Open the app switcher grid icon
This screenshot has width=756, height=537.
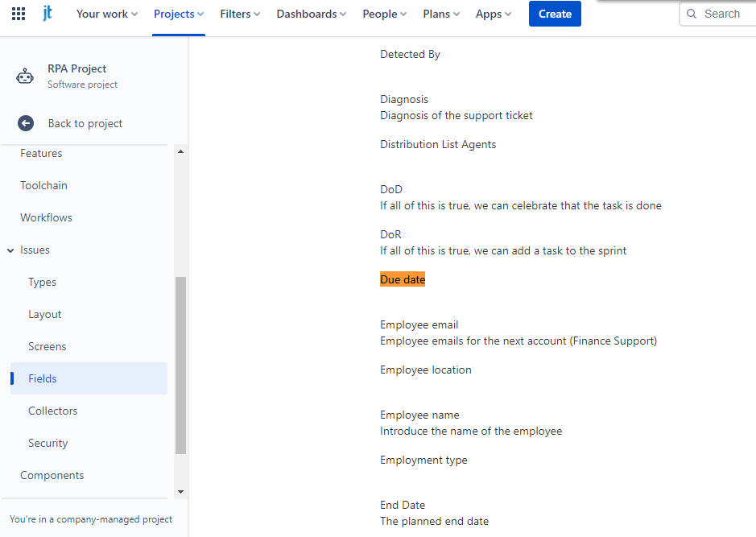pos(19,14)
